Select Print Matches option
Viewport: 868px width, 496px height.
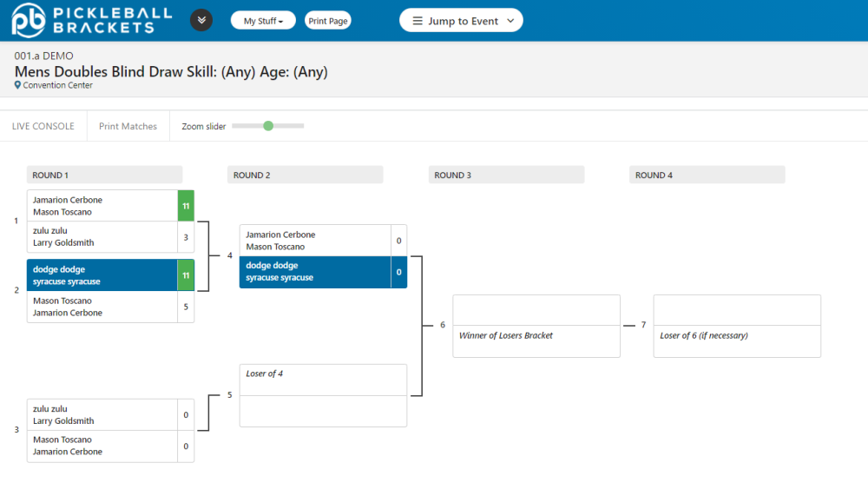click(x=128, y=126)
